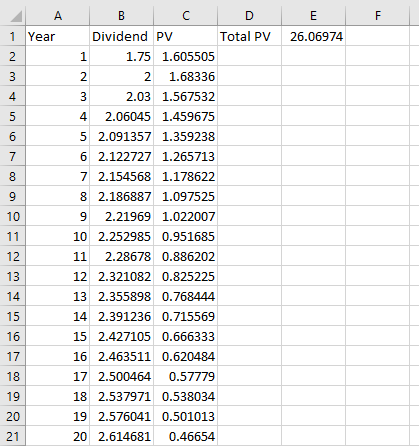The height and width of the screenshot is (446, 419).
Task: Select the Total PV label cell
Action: pyautogui.click(x=249, y=36)
